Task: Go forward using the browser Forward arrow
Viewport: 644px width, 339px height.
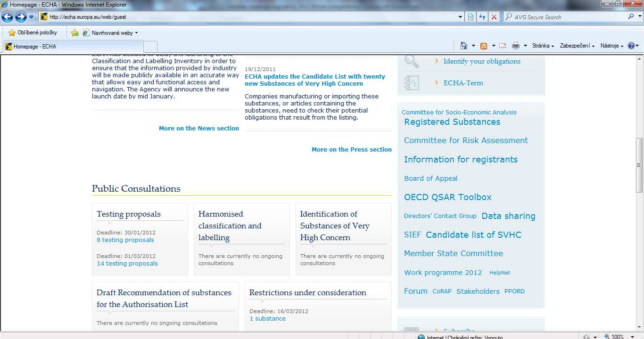Action: click(x=21, y=17)
